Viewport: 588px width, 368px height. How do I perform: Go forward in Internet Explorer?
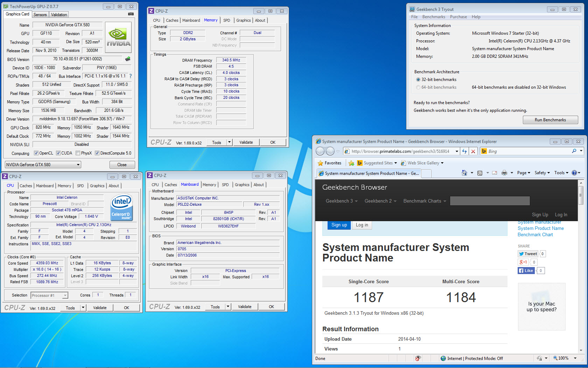pos(330,151)
